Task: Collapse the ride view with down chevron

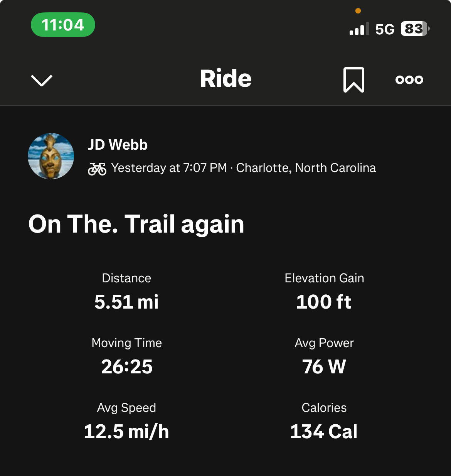Action: (x=41, y=80)
